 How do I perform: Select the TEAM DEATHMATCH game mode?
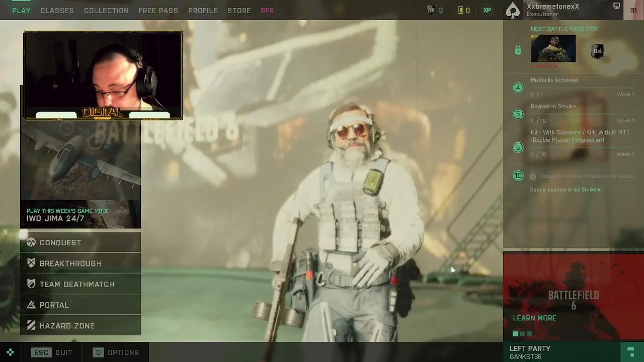pyautogui.click(x=80, y=284)
